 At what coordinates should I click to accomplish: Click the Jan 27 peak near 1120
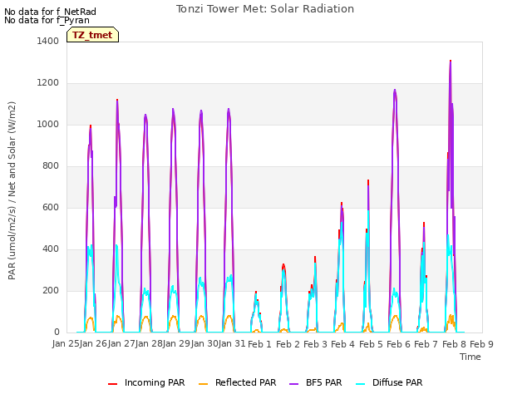coord(117,100)
